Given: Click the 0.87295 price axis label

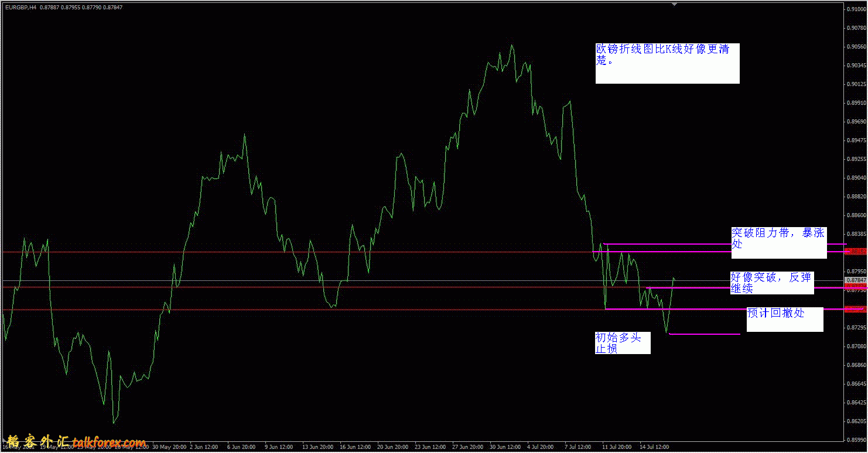Looking at the screenshot, I should pyautogui.click(x=856, y=327).
